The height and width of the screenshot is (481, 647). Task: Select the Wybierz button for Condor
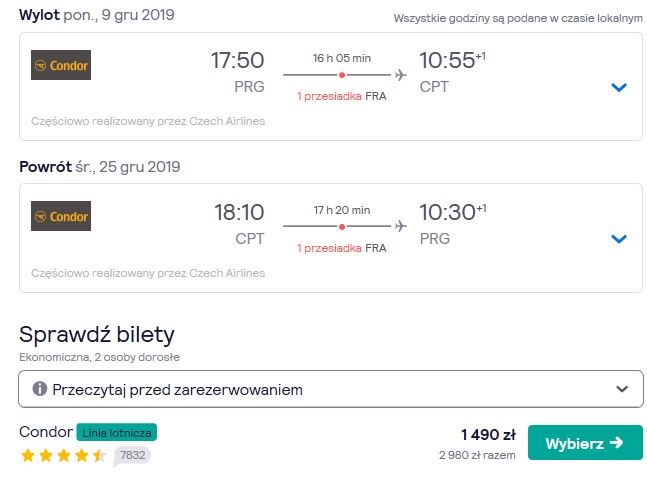coord(585,443)
